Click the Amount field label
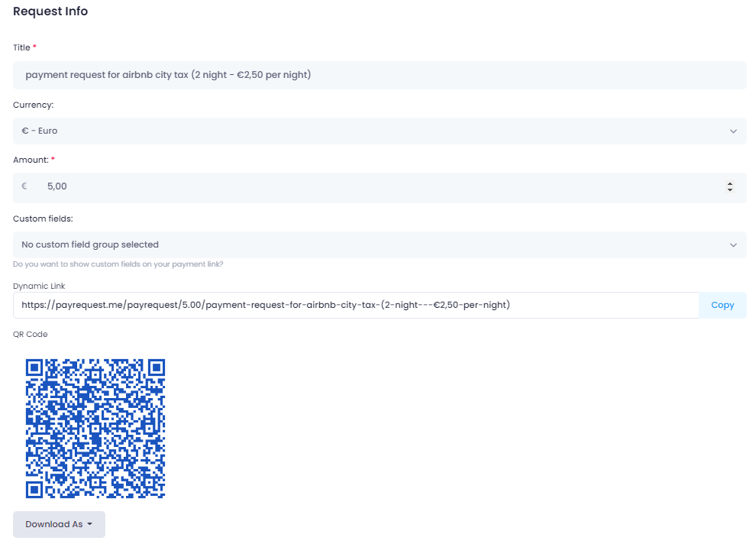Screen dimensions: 756x544 pos(31,160)
